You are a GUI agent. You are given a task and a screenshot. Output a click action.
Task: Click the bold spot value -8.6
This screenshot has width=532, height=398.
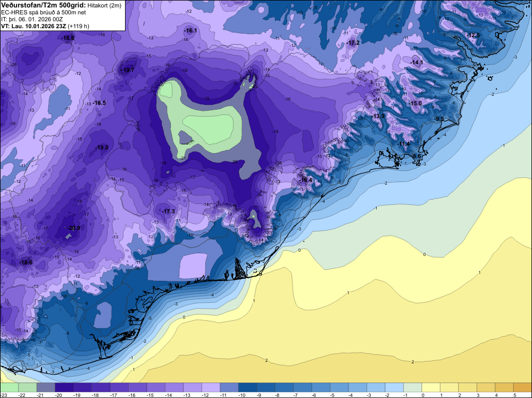[415, 156]
